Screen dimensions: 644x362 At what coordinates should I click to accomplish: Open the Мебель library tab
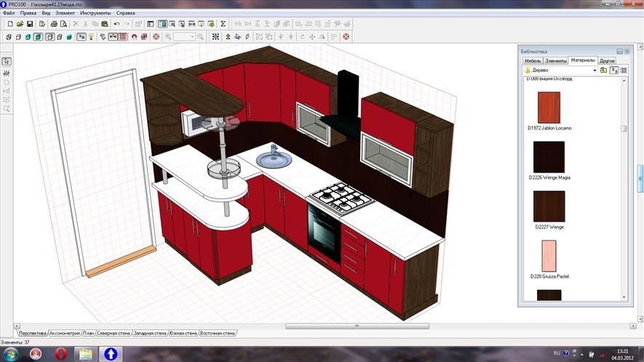533,61
